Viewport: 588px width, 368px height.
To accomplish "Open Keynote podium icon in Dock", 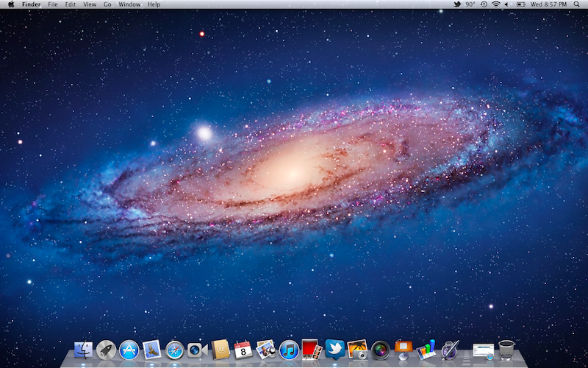I will point(404,350).
